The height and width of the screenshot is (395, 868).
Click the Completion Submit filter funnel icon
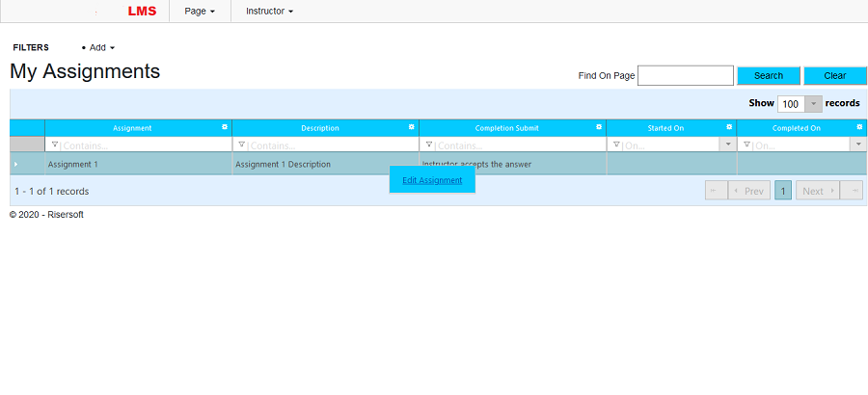(428, 145)
